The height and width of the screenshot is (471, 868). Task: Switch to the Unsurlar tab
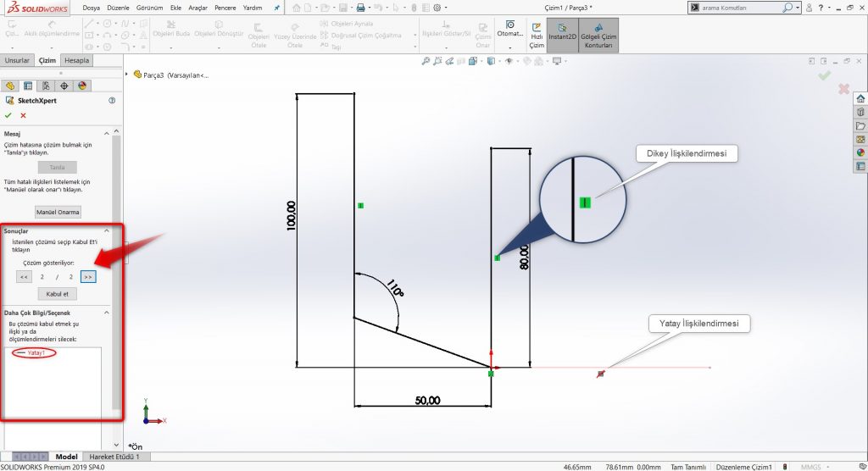point(17,60)
